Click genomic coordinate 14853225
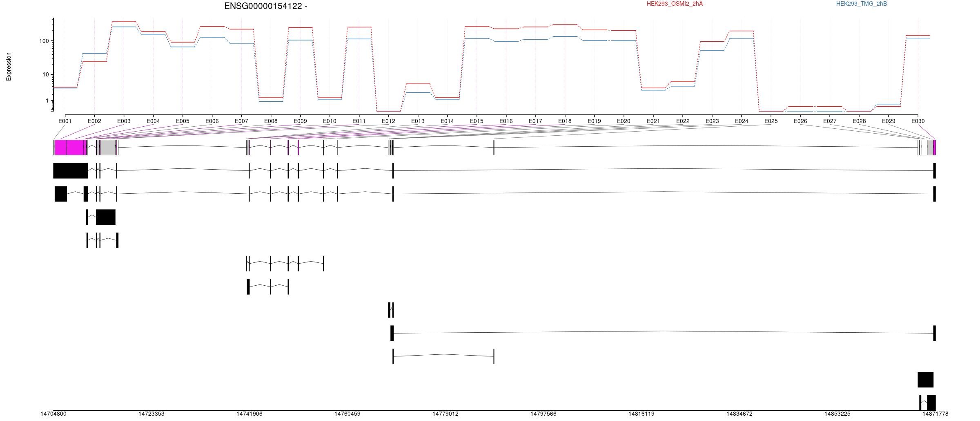Image resolution: width=980 pixels, height=421 pixels. pyautogui.click(x=837, y=414)
